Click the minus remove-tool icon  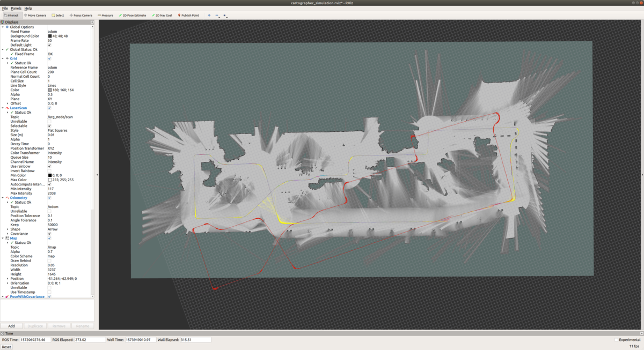(x=217, y=16)
